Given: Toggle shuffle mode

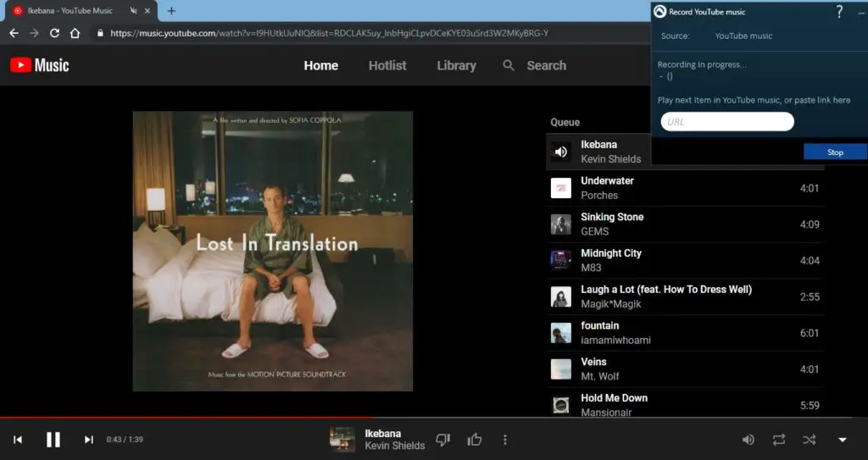Looking at the screenshot, I should (x=810, y=440).
